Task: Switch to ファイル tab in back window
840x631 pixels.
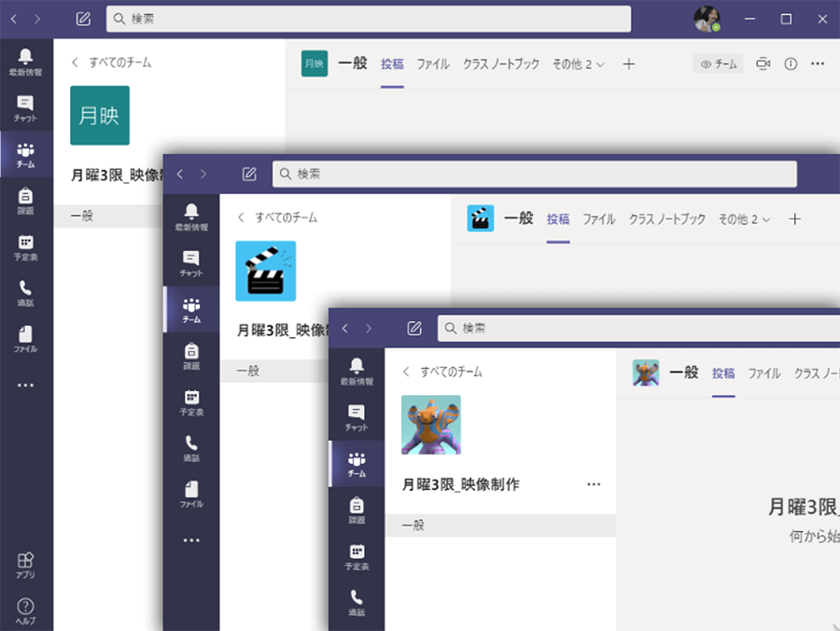Action: tap(433, 64)
